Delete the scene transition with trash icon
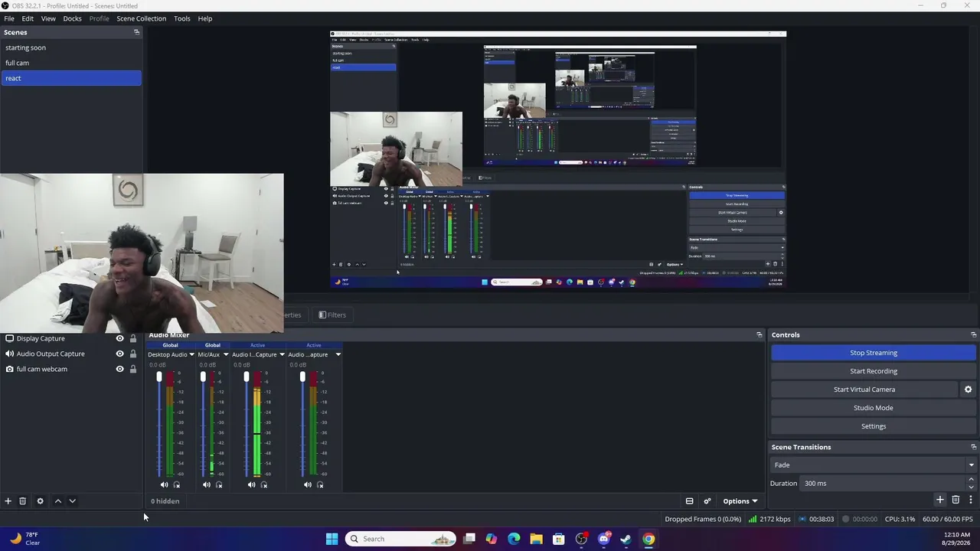This screenshot has width=980, height=551. pyautogui.click(x=955, y=500)
